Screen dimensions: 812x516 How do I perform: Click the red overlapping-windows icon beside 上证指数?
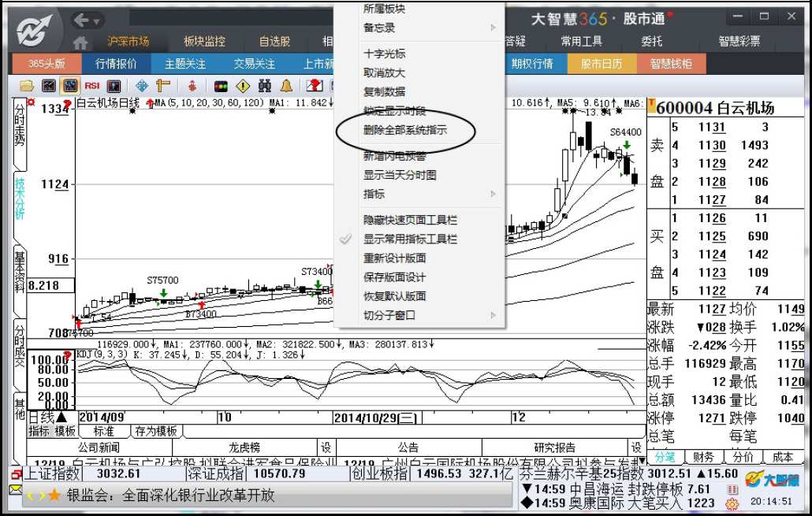tap(17, 473)
